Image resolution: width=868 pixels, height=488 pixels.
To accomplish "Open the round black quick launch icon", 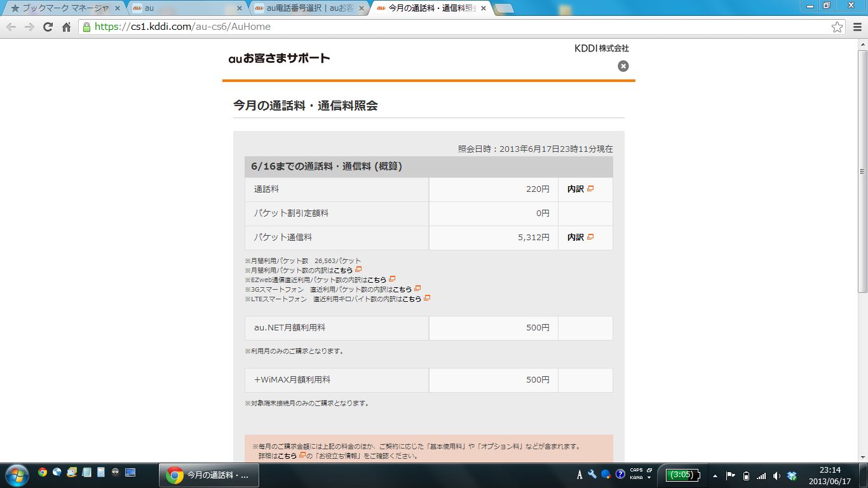I will point(116,472).
